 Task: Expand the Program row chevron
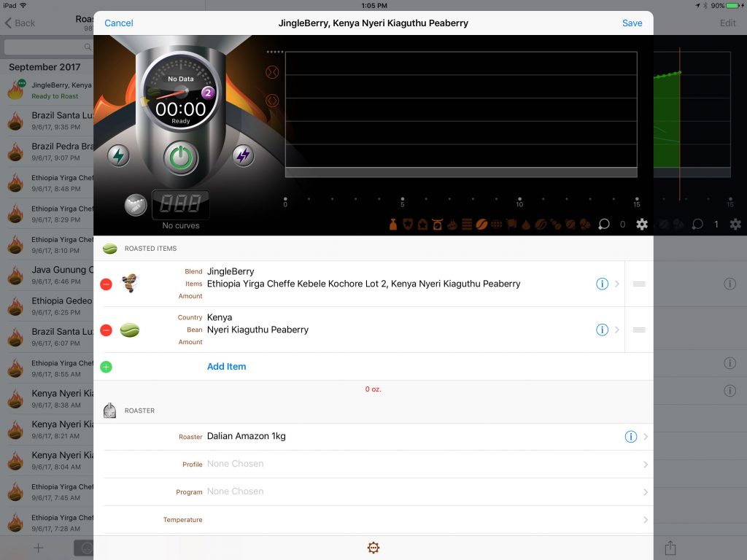point(645,492)
